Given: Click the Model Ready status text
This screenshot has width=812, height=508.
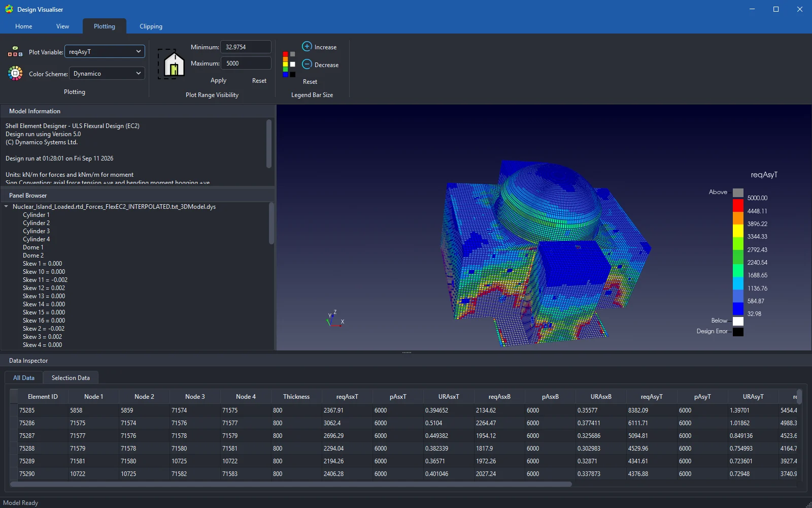Looking at the screenshot, I should (20, 503).
